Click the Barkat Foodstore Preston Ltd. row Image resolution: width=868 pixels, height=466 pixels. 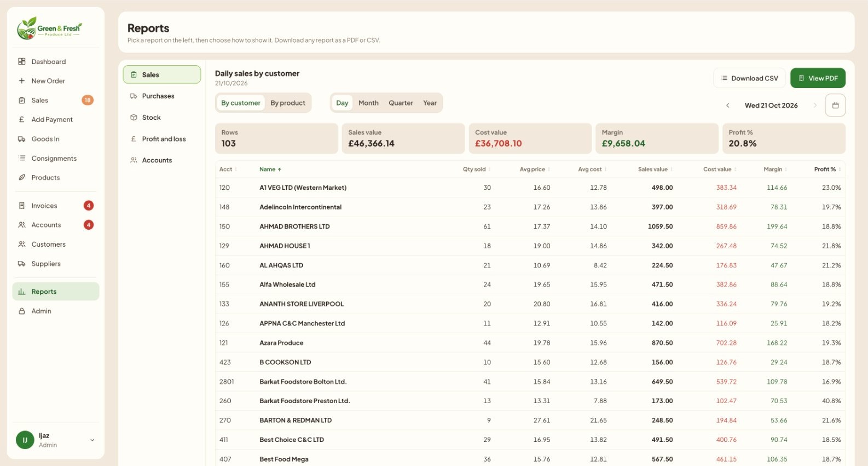click(530, 401)
